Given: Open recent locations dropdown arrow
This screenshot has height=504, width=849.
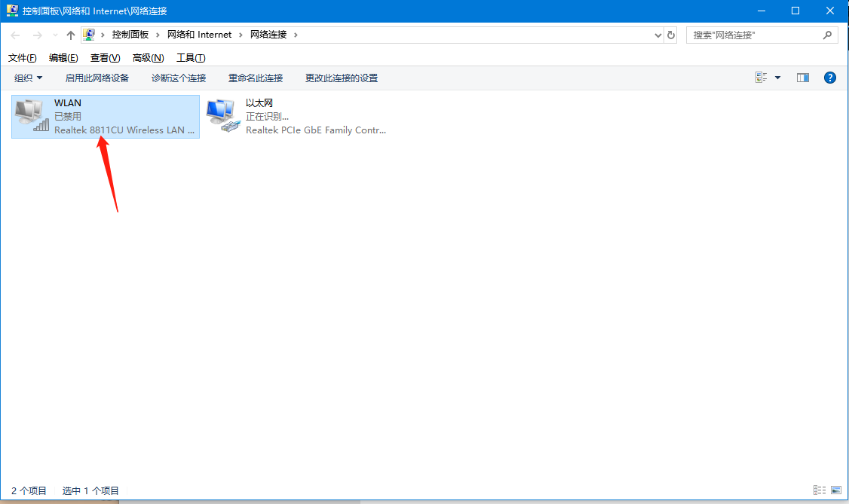Looking at the screenshot, I should click(x=55, y=35).
